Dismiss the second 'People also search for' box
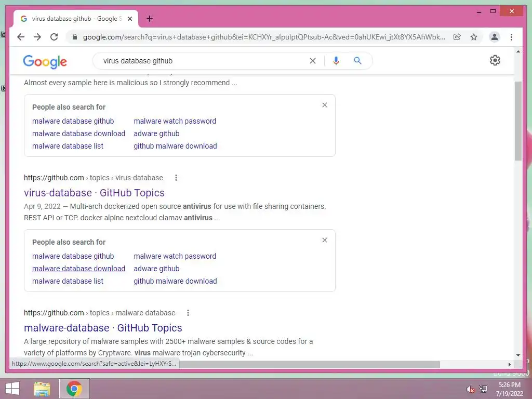This screenshot has height=399, width=532. pyautogui.click(x=325, y=240)
